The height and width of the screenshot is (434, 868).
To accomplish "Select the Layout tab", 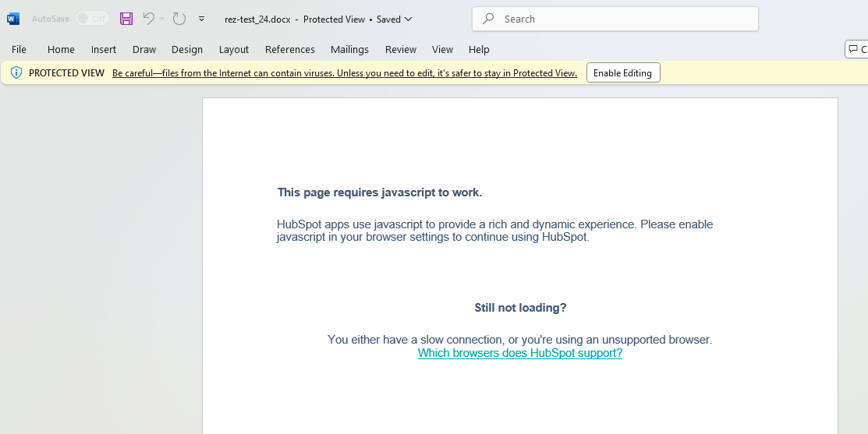I will [234, 49].
